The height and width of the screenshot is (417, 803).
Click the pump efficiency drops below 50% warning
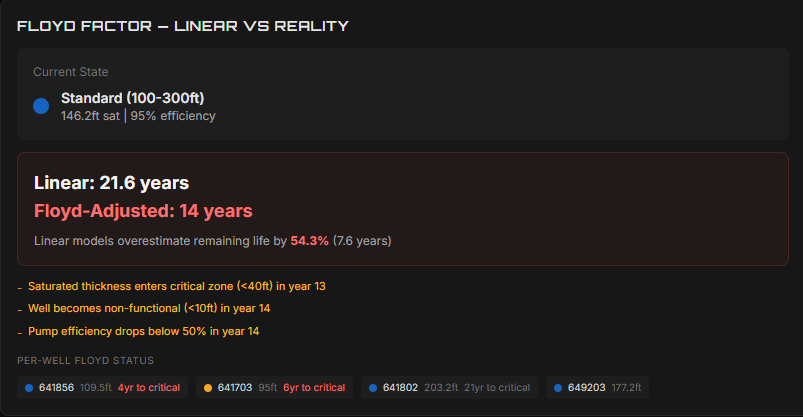[x=143, y=331]
